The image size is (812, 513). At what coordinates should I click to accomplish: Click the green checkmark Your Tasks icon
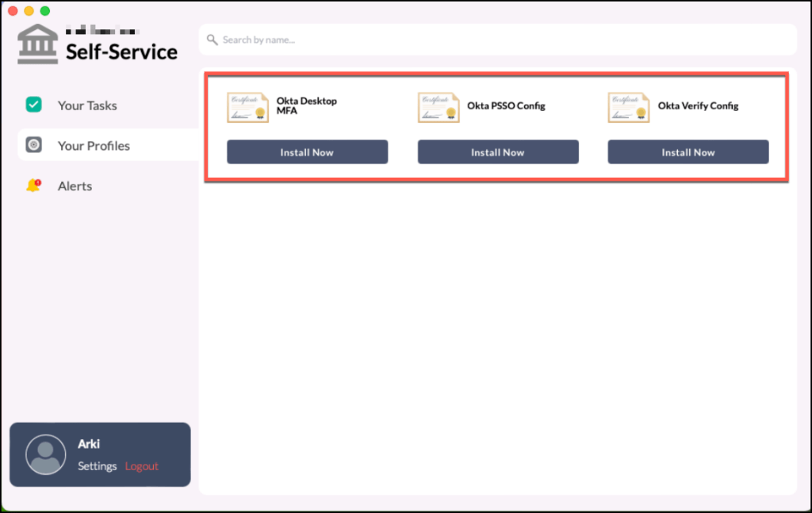click(33, 105)
